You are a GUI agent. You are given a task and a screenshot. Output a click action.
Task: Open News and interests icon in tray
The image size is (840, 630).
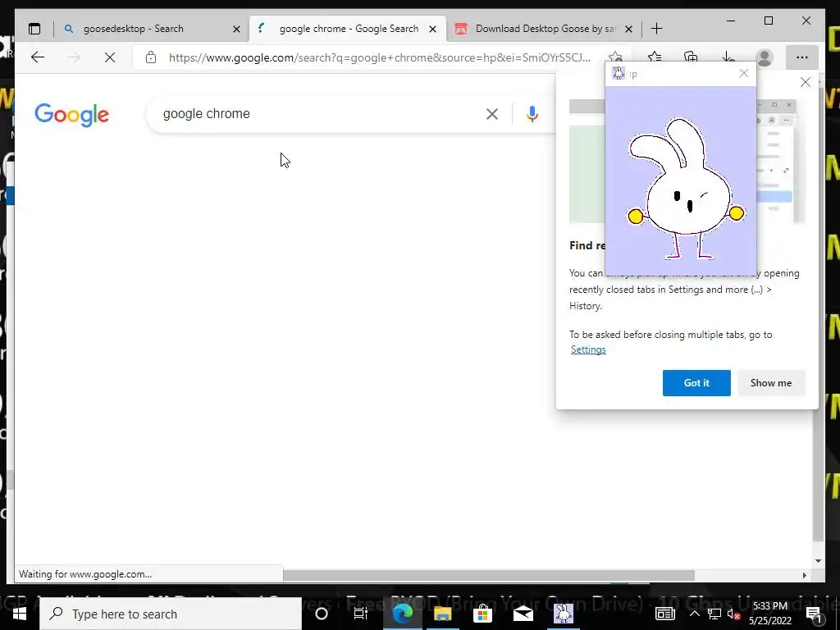[664, 614]
